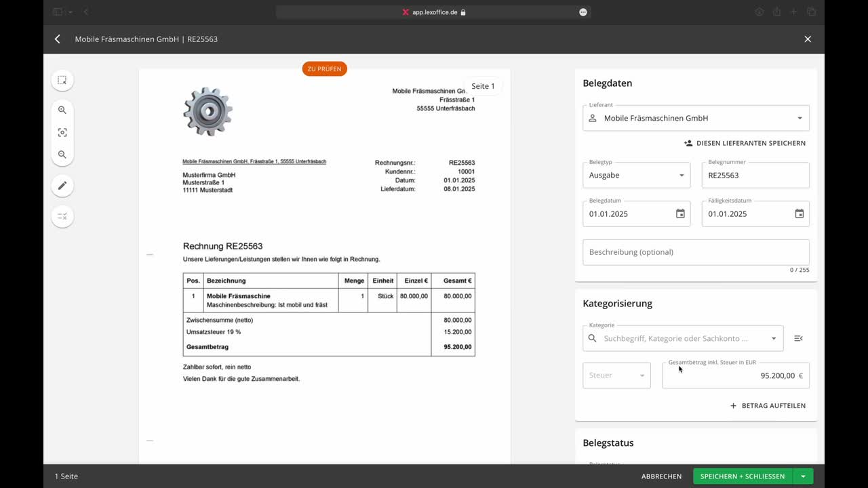Click Diesen Lieferanten speichern
The height and width of the screenshot is (488, 868).
[745, 143]
